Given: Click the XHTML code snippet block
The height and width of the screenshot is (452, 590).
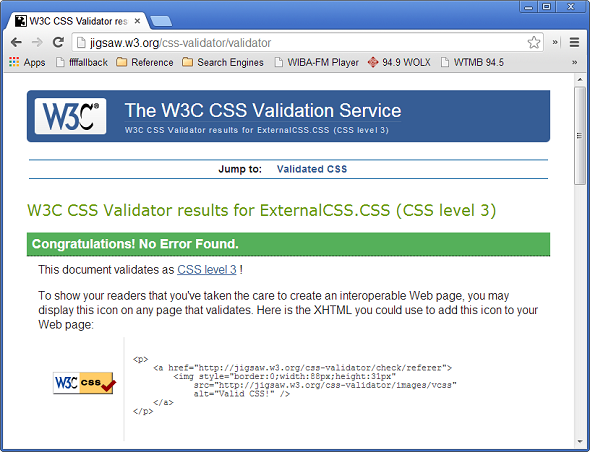Looking at the screenshot, I should point(295,385).
